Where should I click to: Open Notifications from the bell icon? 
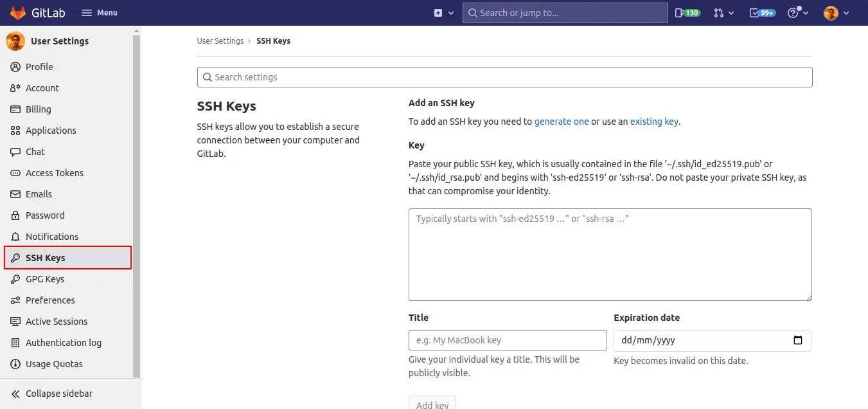[15, 237]
